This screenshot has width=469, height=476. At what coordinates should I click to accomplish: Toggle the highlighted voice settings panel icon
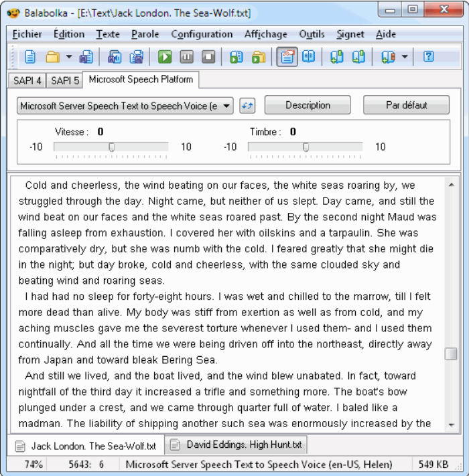pos(287,58)
